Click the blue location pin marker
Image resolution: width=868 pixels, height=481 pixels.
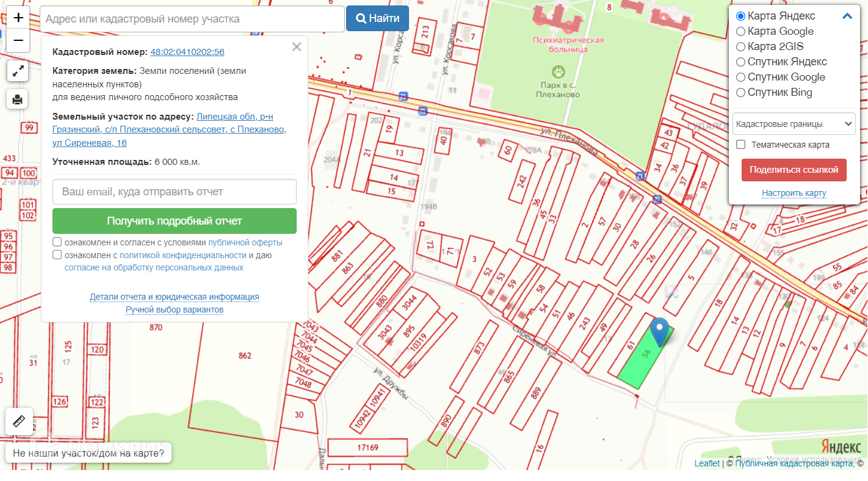tap(659, 330)
